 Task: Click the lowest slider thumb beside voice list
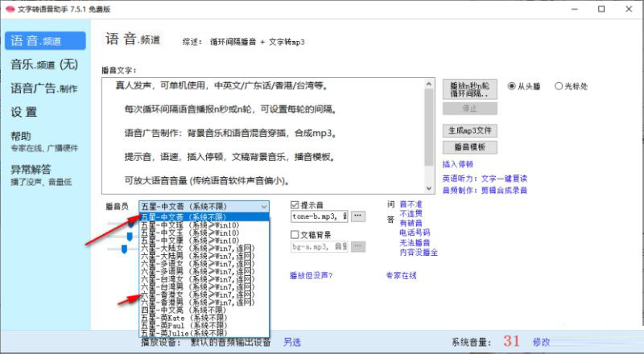[124, 249]
